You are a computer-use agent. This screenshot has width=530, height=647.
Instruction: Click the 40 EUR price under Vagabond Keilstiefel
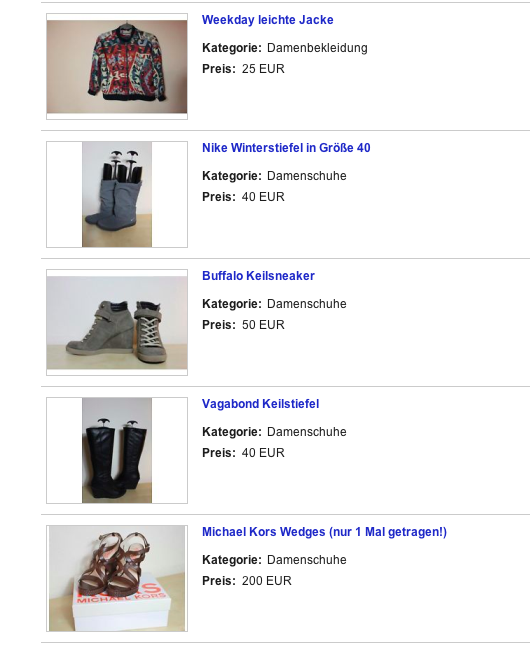263,453
